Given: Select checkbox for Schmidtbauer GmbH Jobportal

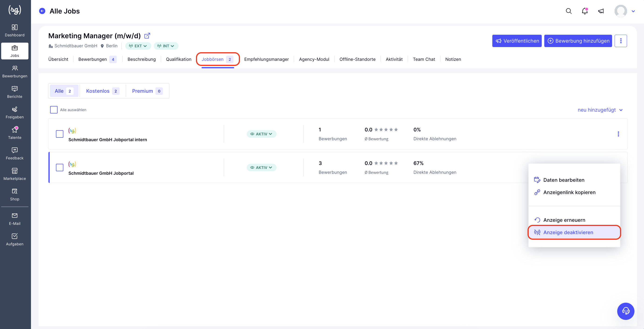Looking at the screenshot, I should click(x=59, y=168).
